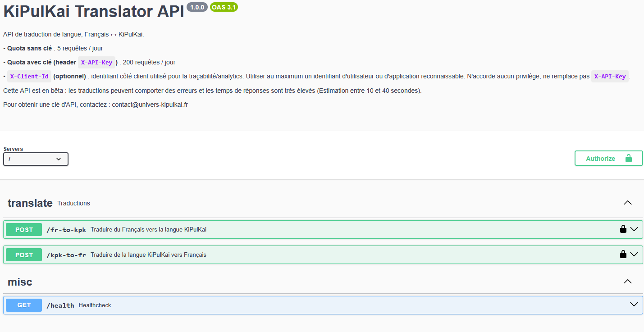Screen dimensions: 644x332
Task: Click the padlock icon inside Authorize button
Action: 628,159
